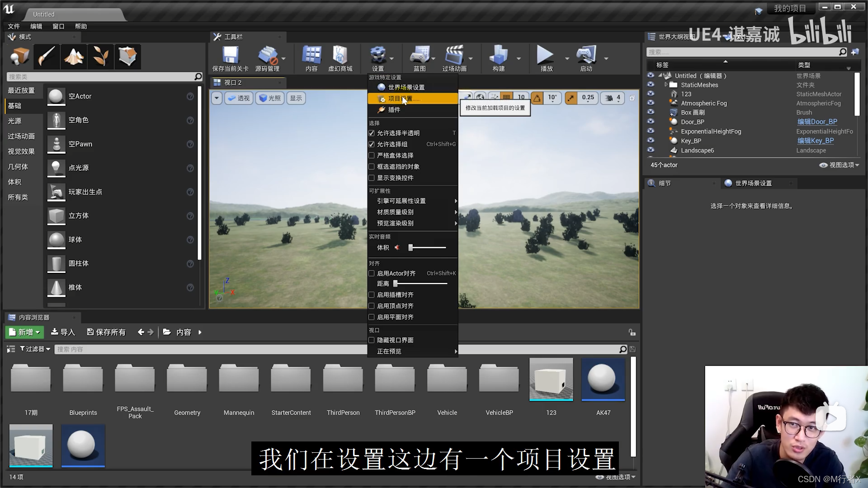Select 插件 menu item

(x=394, y=110)
